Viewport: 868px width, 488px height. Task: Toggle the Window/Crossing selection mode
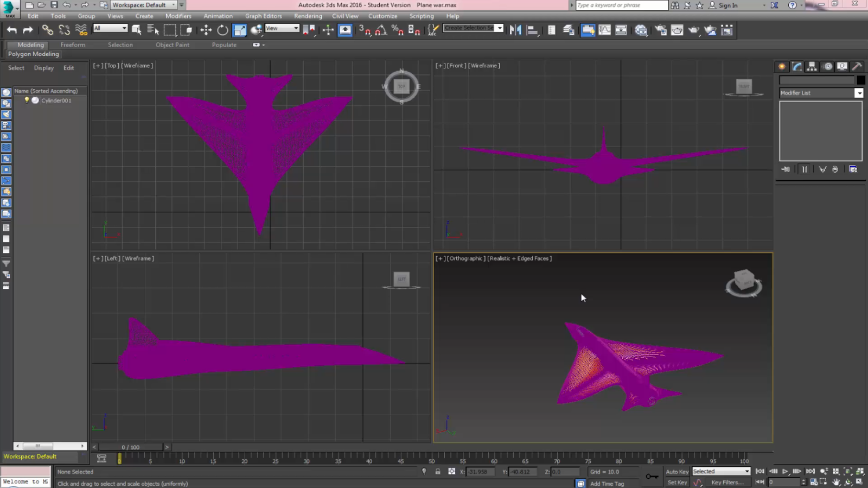click(186, 30)
